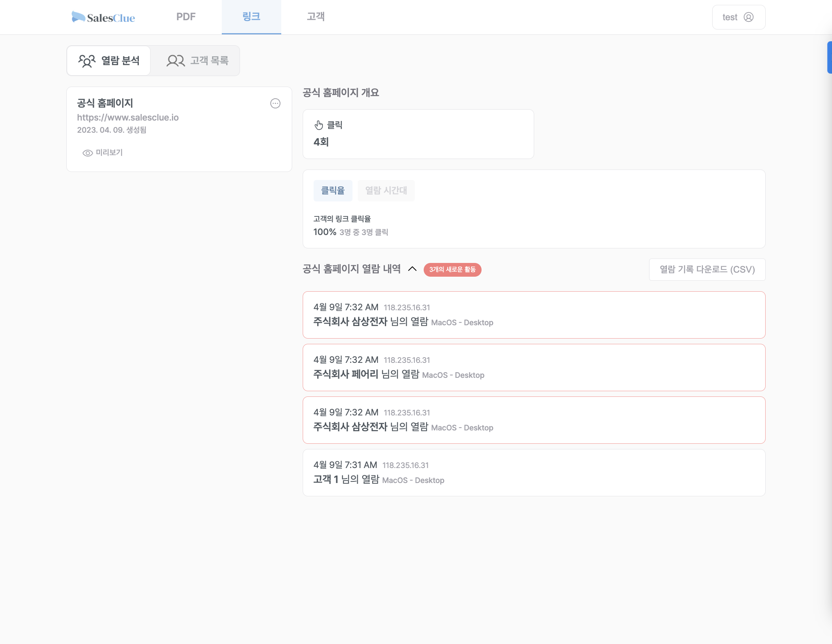
Task: Open the 고객 tab in top navigation
Action: pyautogui.click(x=316, y=17)
